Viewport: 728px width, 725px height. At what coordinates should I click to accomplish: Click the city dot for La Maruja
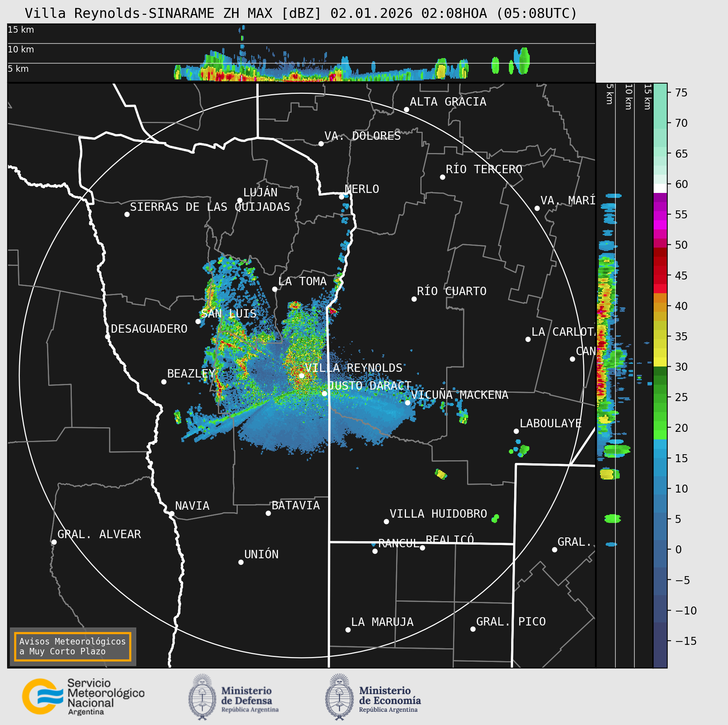[x=348, y=630]
